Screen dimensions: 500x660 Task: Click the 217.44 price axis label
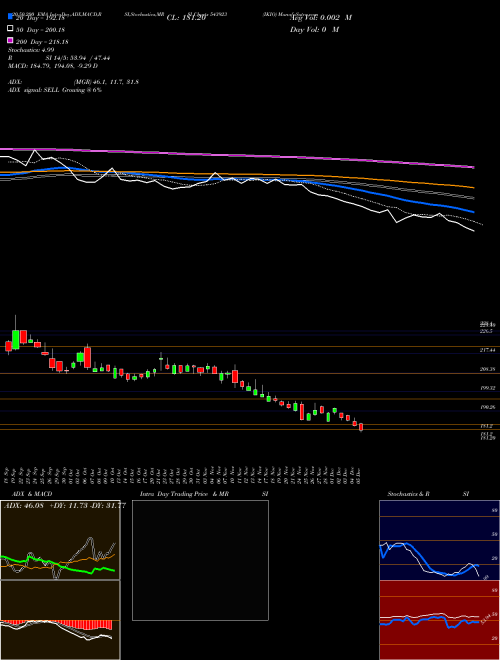pos(488,350)
